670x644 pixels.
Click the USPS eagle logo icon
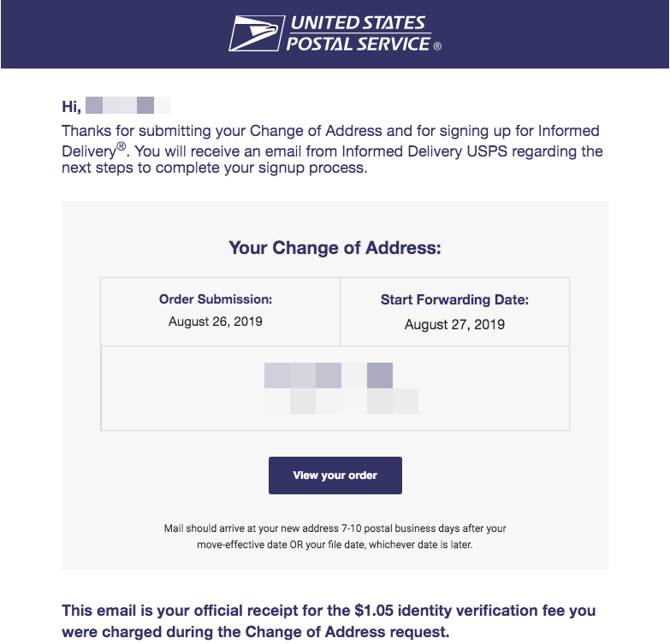click(x=254, y=34)
